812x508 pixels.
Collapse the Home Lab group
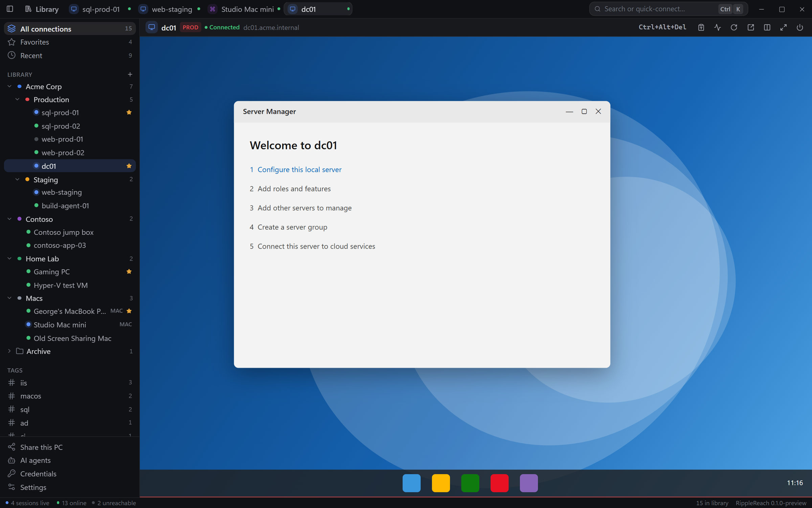coord(9,259)
